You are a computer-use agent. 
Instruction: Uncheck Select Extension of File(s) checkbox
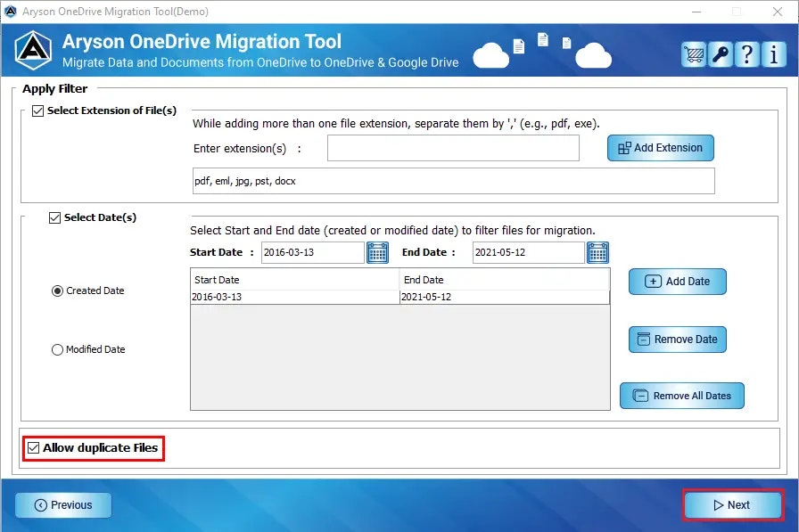(x=37, y=110)
